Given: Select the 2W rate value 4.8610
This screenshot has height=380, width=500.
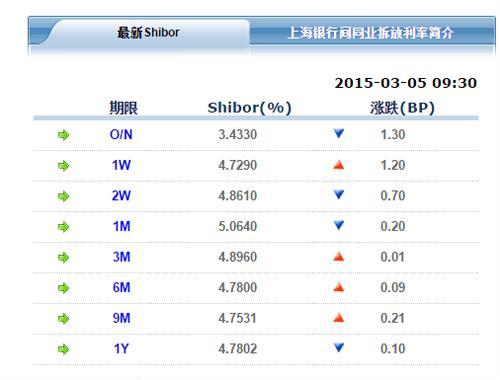Looking at the screenshot, I should pyautogui.click(x=238, y=196).
